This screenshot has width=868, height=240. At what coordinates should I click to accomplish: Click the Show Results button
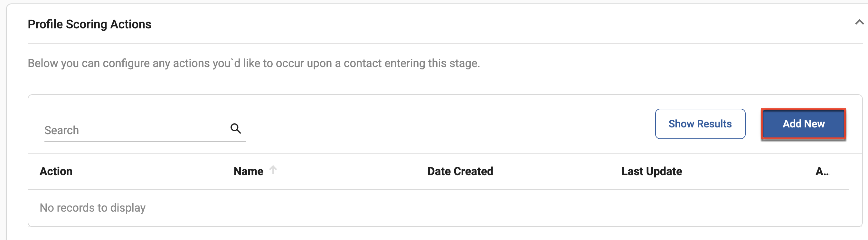point(700,124)
